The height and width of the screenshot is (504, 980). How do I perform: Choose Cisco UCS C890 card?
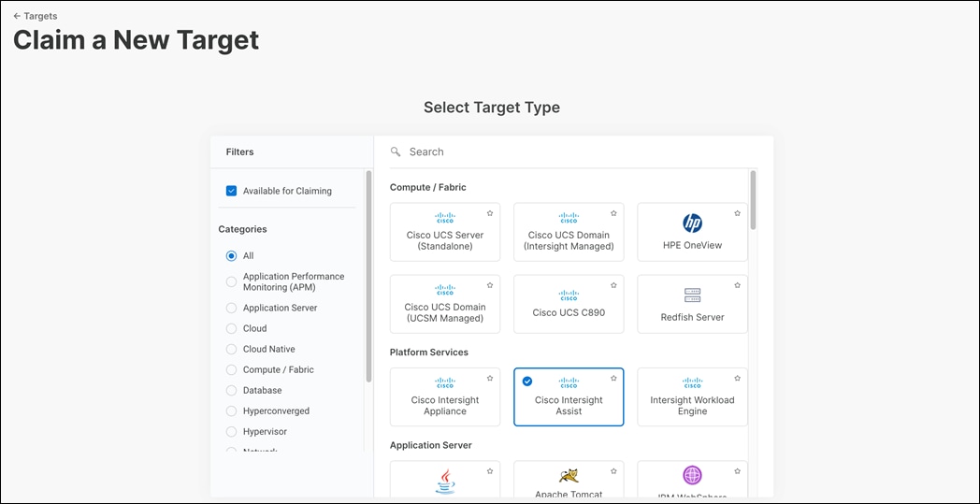[x=569, y=304]
